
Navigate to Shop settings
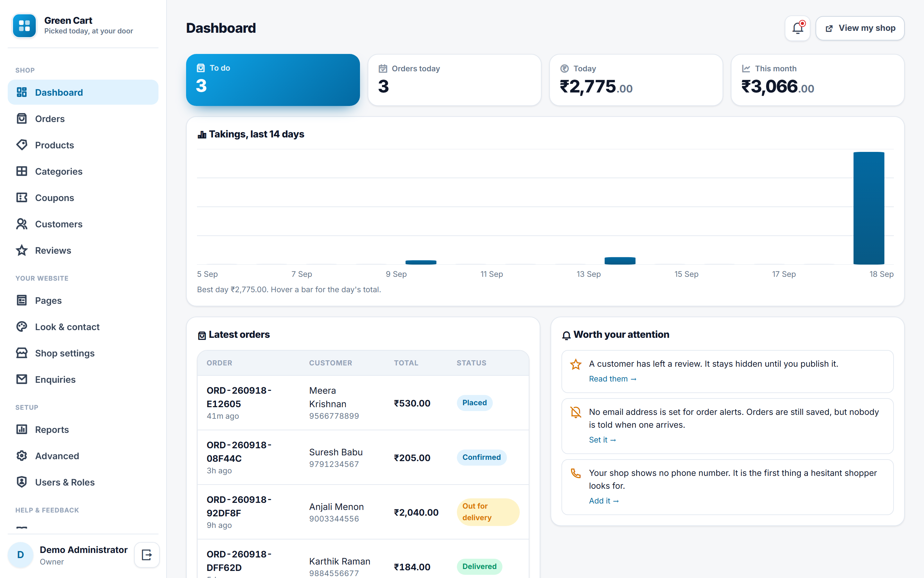[83, 354]
